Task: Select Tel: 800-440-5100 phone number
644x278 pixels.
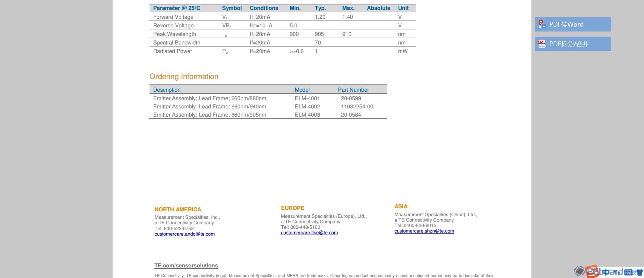Action: coord(300,227)
